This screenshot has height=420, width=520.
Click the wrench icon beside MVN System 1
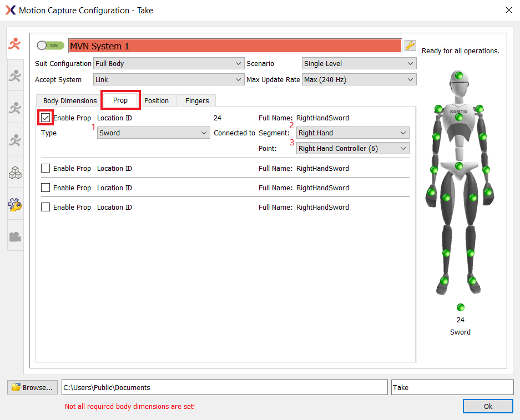pos(410,45)
